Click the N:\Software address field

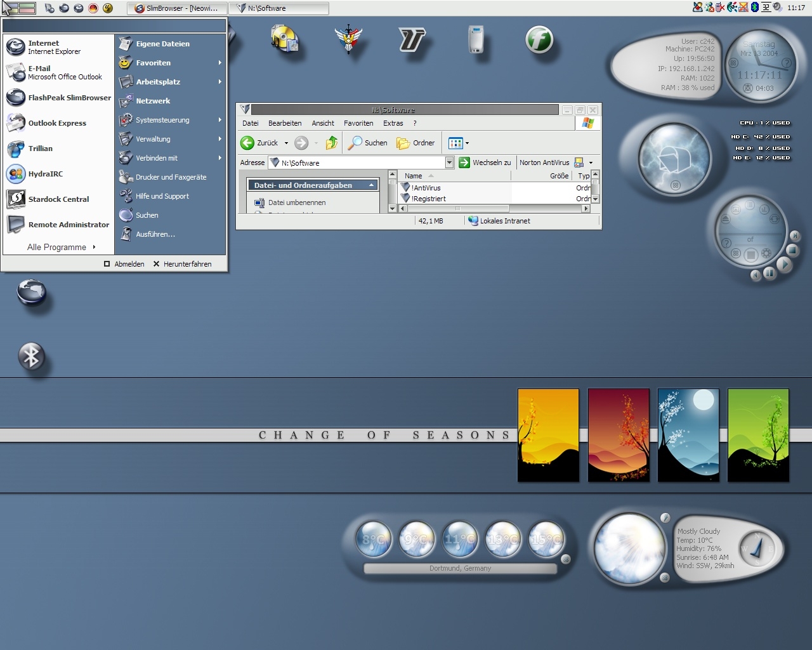pos(357,162)
